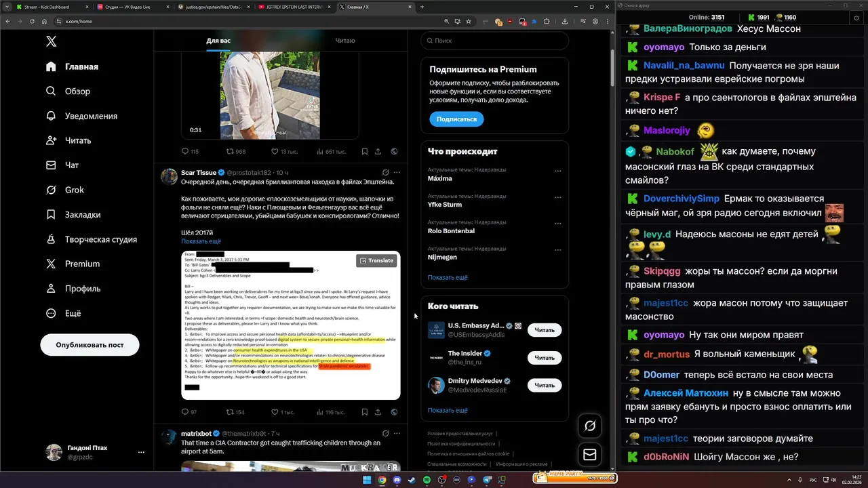Open the floating messages envelope button
The height and width of the screenshot is (488, 868).
[x=590, y=455]
